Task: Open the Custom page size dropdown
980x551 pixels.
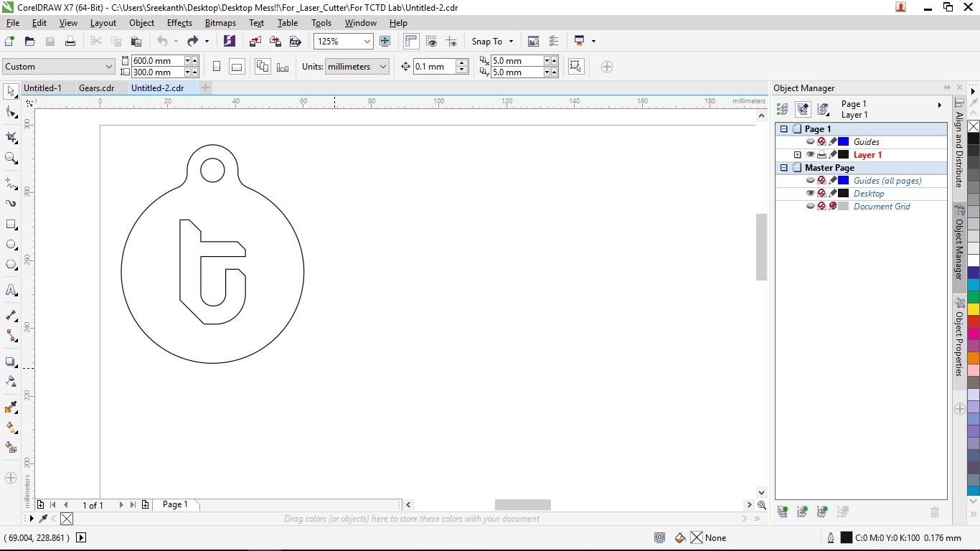Action: 109,67
